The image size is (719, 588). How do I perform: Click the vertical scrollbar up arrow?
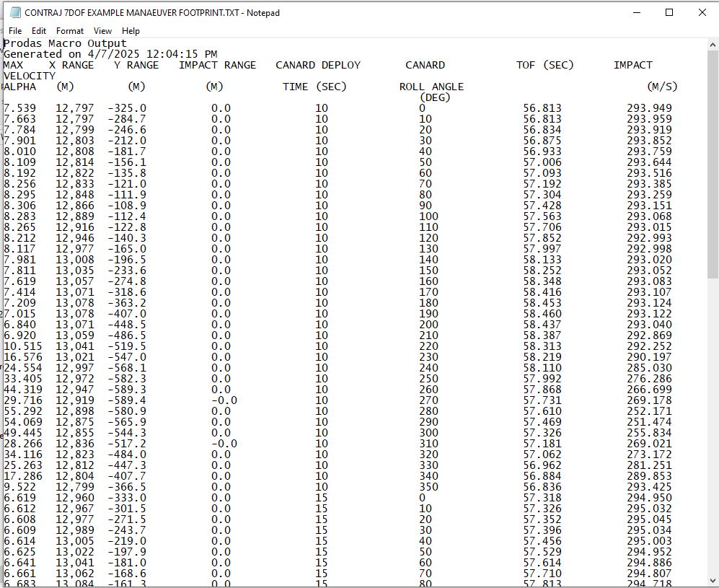click(713, 45)
